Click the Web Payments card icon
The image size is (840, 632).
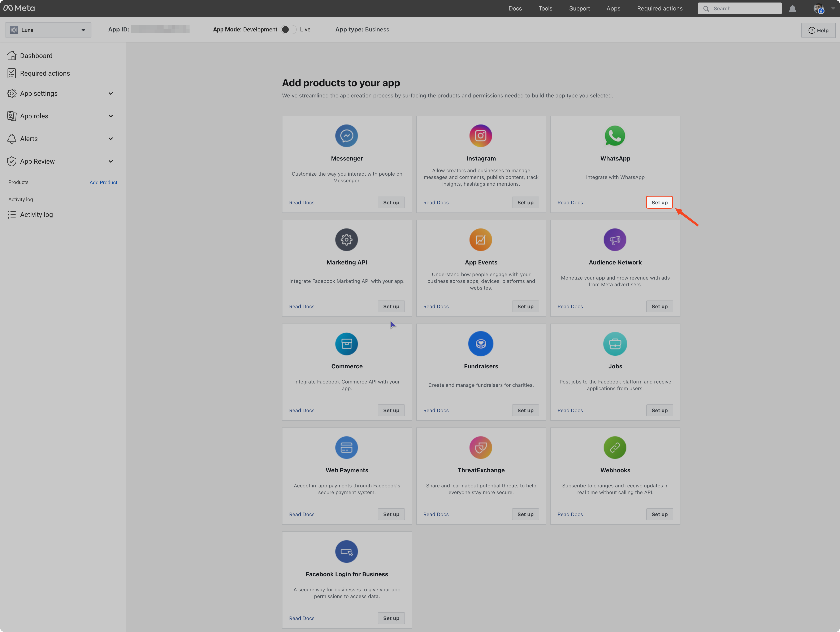[x=346, y=448]
